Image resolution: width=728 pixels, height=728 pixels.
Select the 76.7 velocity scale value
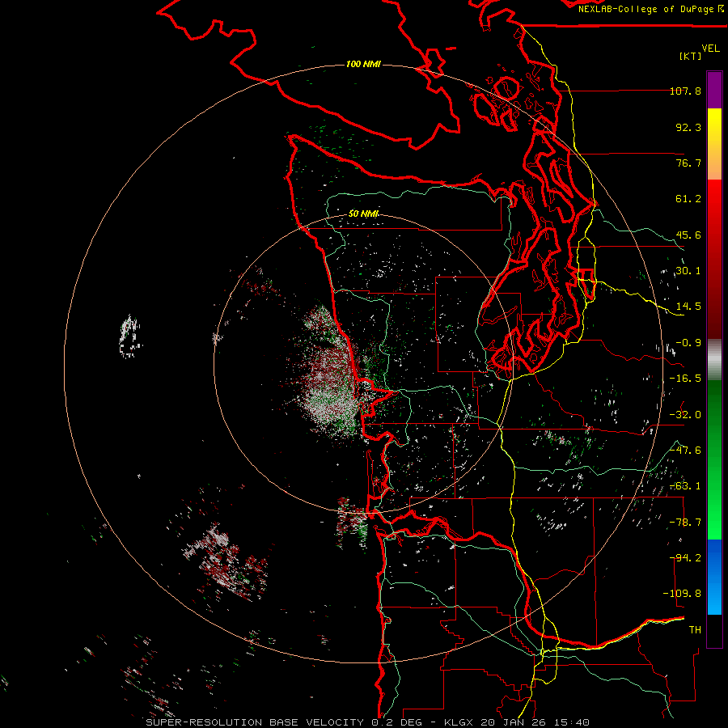(688, 163)
